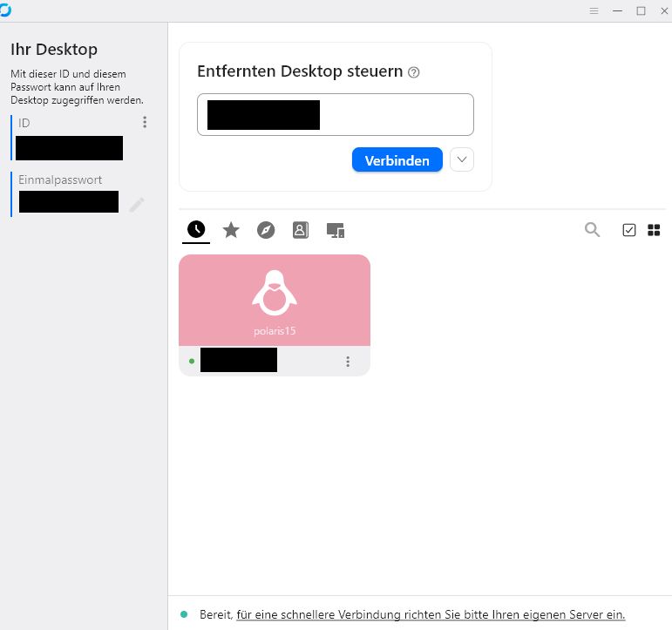Viewport: 672px width, 630px height.
Task: Open the Discovered compass tab
Action: 266,230
